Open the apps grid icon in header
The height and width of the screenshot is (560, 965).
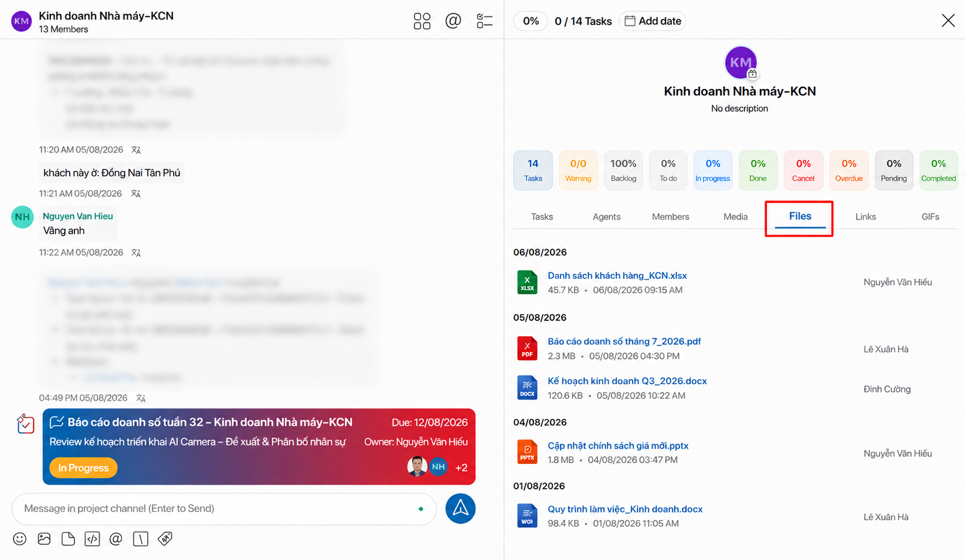click(422, 21)
